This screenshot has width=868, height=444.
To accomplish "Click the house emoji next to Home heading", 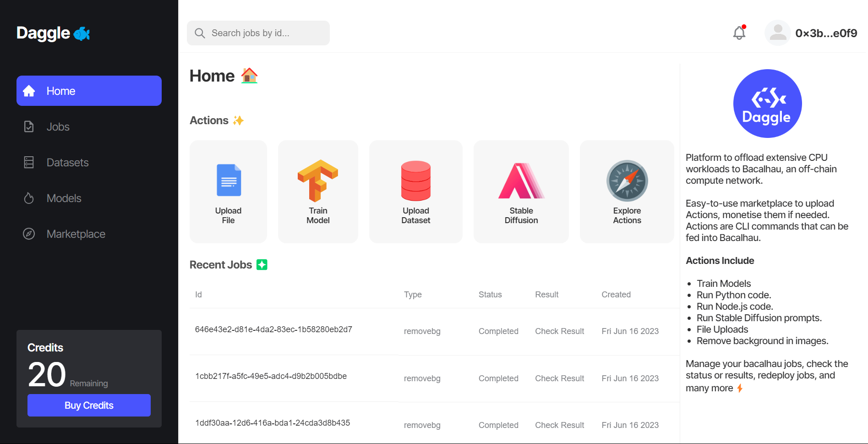I will pyautogui.click(x=249, y=76).
